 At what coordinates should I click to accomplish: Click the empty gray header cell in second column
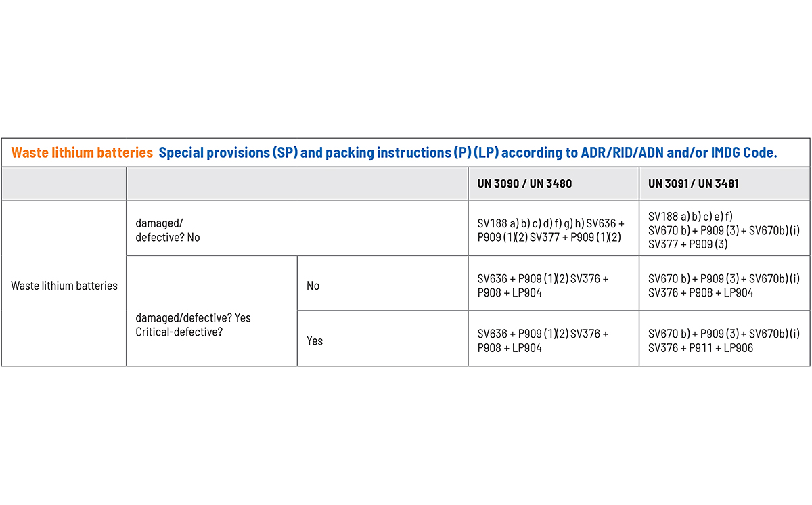(296, 183)
